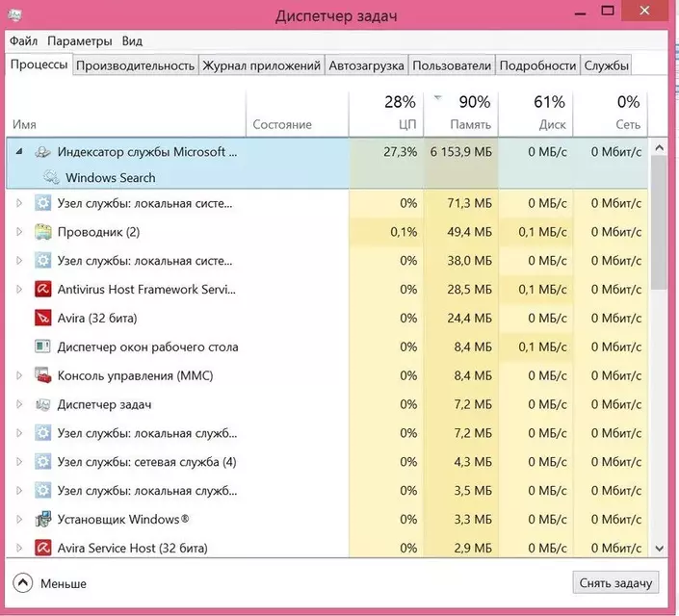
Task: Expand the Antivirus Host Framework Service row
Action: (x=19, y=289)
